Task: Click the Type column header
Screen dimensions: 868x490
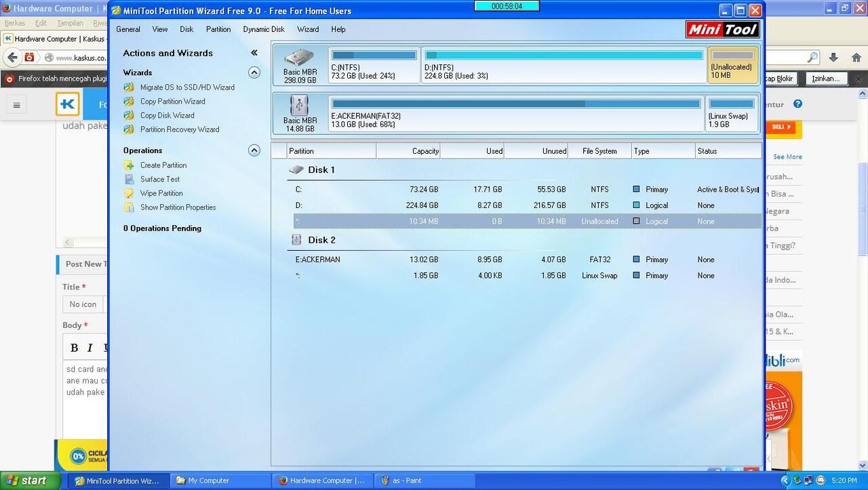Action: coord(663,151)
